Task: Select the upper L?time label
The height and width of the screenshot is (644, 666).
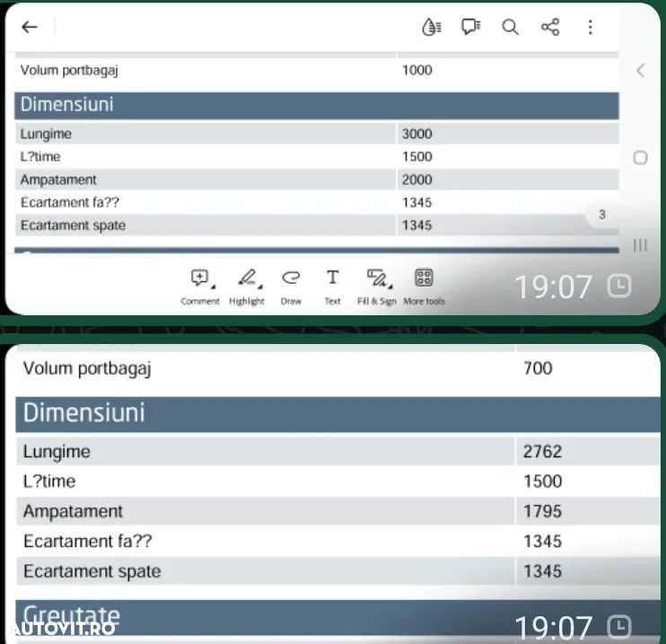Action: pyautogui.click(x=40, y=157)
